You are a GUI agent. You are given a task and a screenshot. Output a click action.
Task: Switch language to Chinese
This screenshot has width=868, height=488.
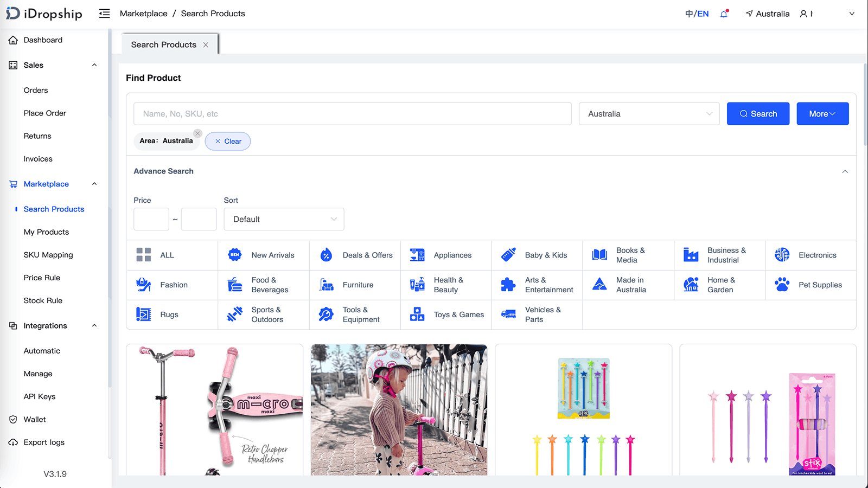point(690,14)
